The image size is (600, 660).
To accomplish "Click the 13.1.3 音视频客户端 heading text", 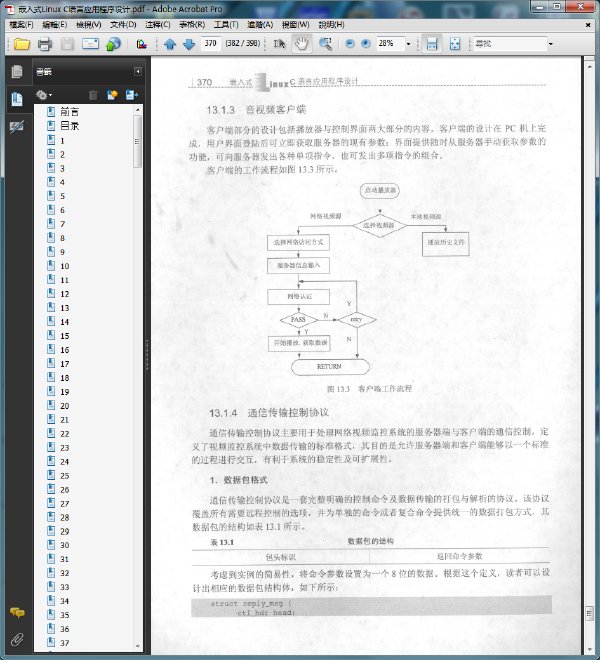I will pyautogui.click(x=256, y=110).
